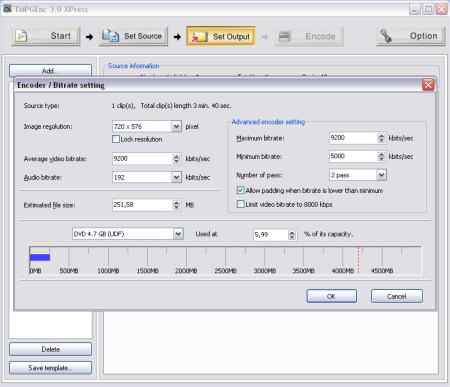Click the Option wrench icon
The height and width of the screenshot is (387, 450).
pyautogui.click(x=386, y=36)
